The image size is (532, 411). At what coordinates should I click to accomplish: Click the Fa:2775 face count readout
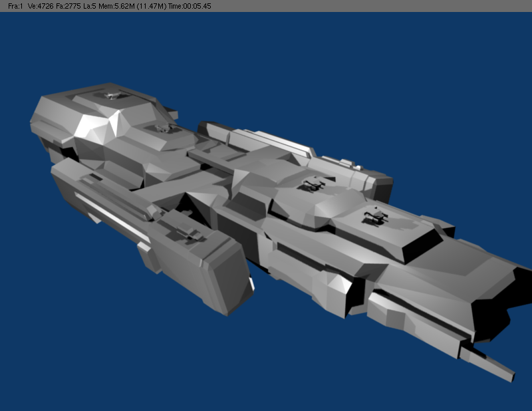pyautogui.click(x=70, y=5)
